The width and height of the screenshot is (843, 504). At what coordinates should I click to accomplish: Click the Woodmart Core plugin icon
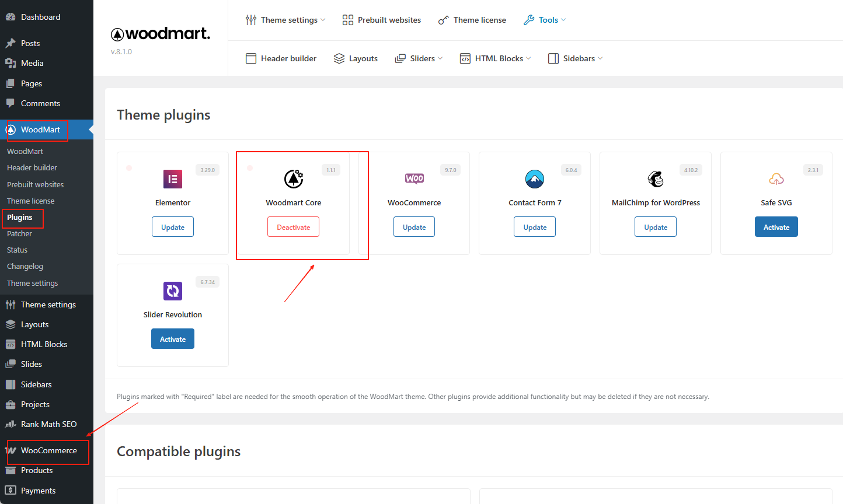294,178
